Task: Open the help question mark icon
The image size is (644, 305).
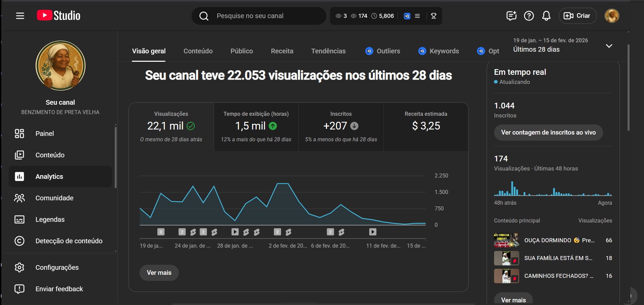Action: click(529, 16)
